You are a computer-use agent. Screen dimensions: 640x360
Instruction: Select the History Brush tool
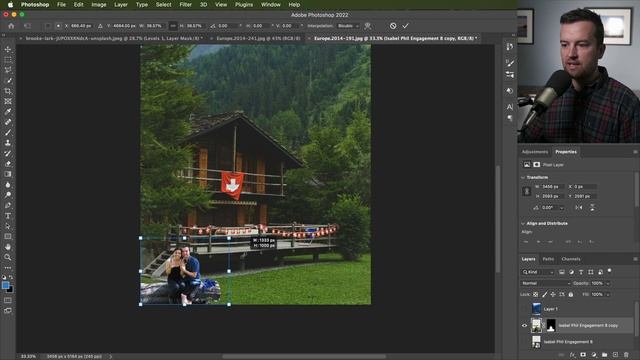pos(8,153)
